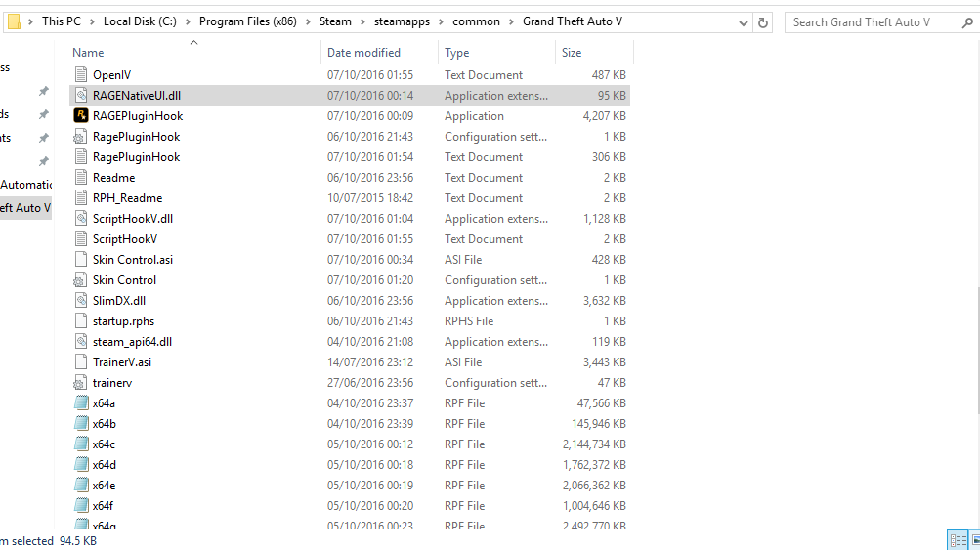The width and height of the screenshot is (980, 550).
Task: Click the folder icon in address bar
Action: [x=14, y=21]
